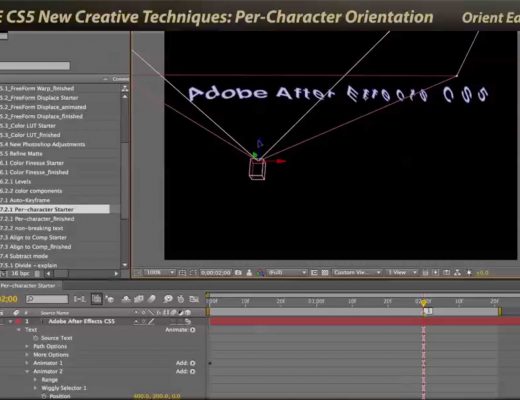Screen dimensions: 520x400
Task: Toggle the Transparency Grid icon
Action: pyautogui.click(x=325, y=273)
